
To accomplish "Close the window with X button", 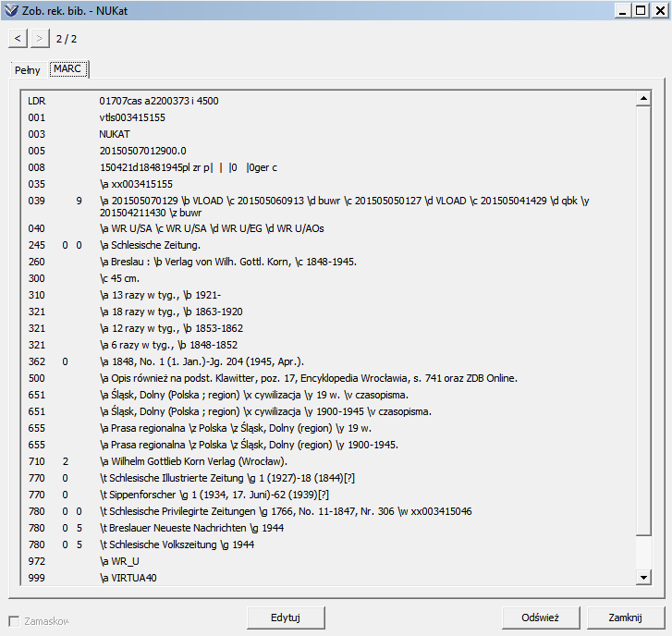I will click(660, 11).
